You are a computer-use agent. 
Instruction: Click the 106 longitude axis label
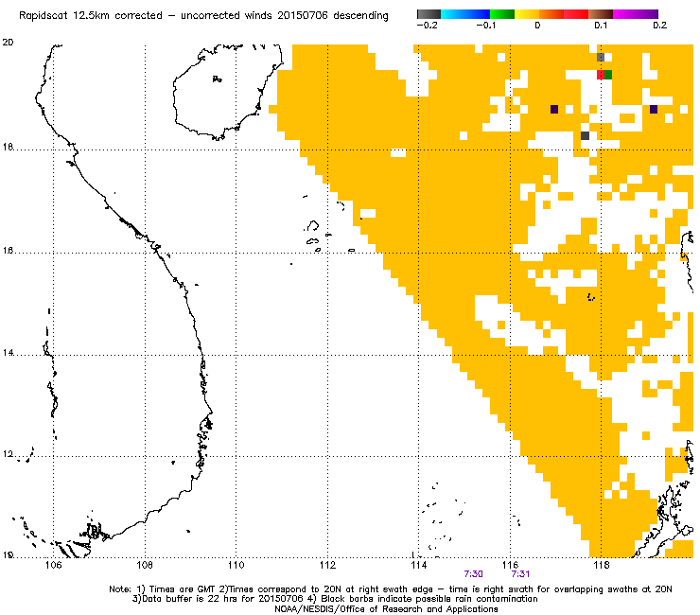(53, 566)
